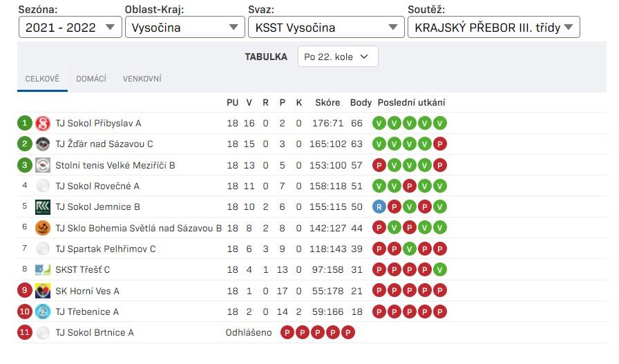
Task: Open the Soutěž Krajský přebor dropdown
Action: click(x=493, y=27)
